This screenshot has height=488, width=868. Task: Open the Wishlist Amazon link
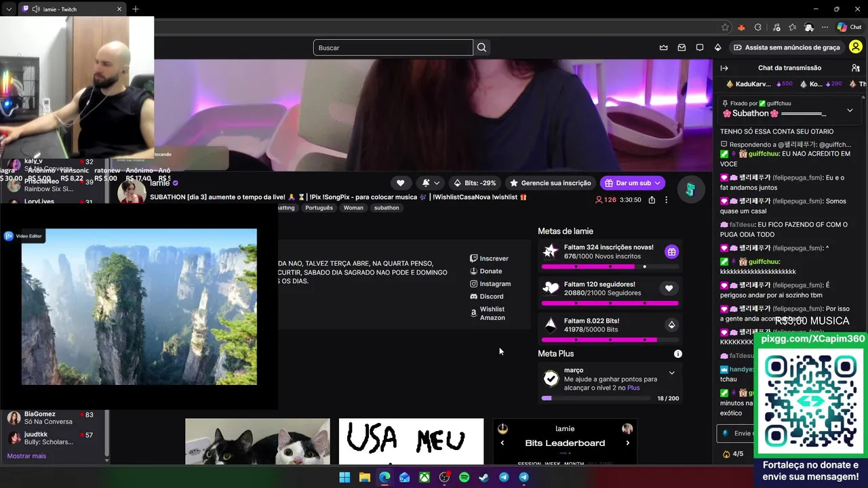(488, 313)
